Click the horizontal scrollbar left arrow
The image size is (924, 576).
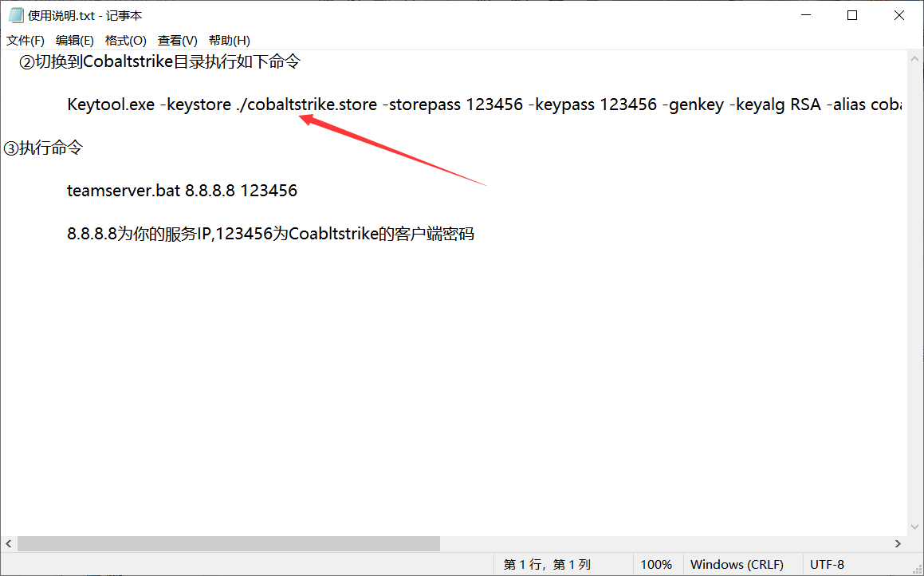coord(8,543)
